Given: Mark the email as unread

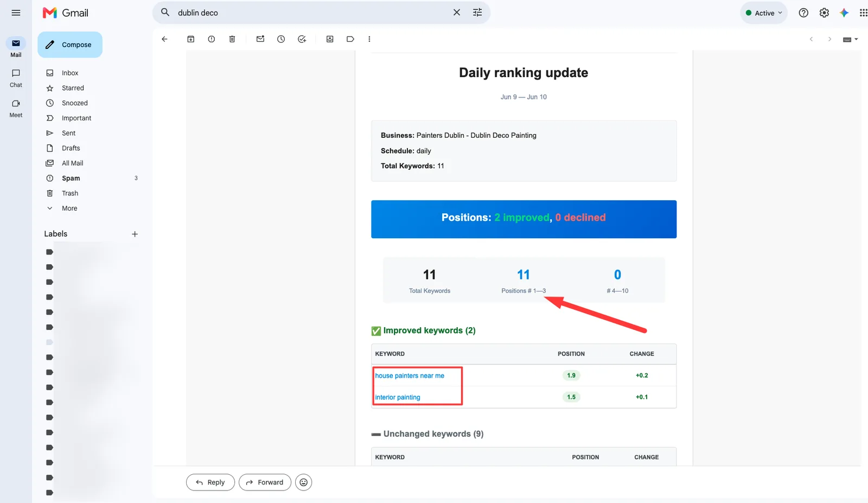Looking at the screenshot, I should (x=260, y=39).
